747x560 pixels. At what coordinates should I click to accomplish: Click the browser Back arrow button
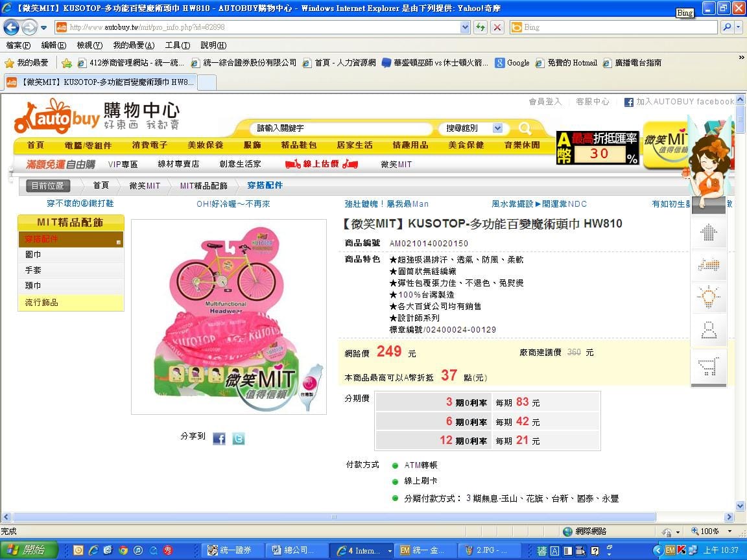pyautogui.click(x=11, y=27)
